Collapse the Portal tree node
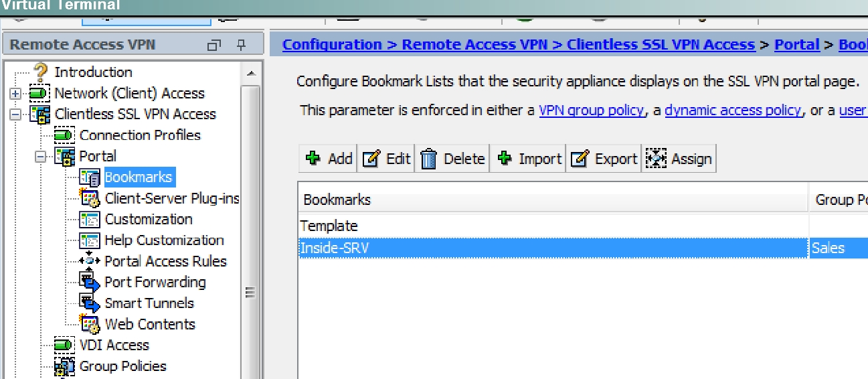This screenshot has width=868, height=379. tap(41, 156)
